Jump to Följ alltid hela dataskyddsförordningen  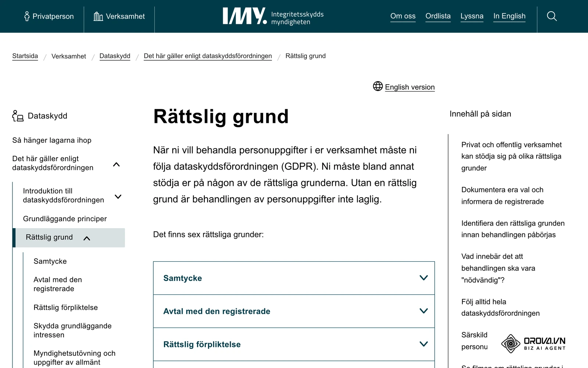coord(501,308)
